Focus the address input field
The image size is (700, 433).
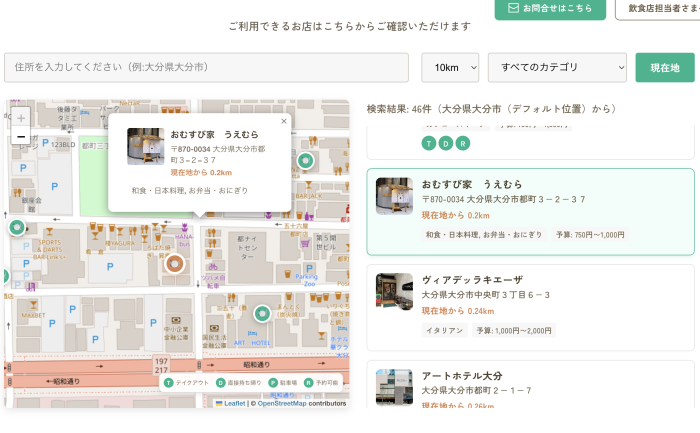point(206,68)
